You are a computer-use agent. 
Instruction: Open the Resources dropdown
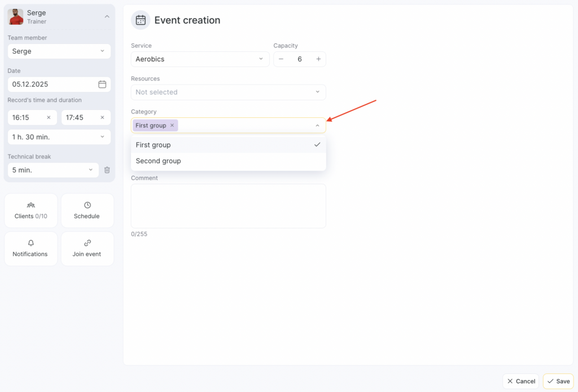click(228, 92)
